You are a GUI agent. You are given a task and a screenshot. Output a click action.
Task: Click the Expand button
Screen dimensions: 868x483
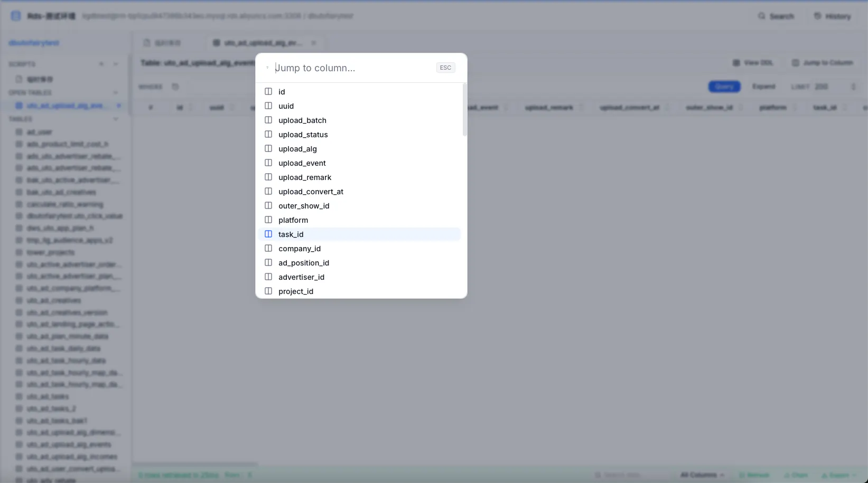(764, 87)
